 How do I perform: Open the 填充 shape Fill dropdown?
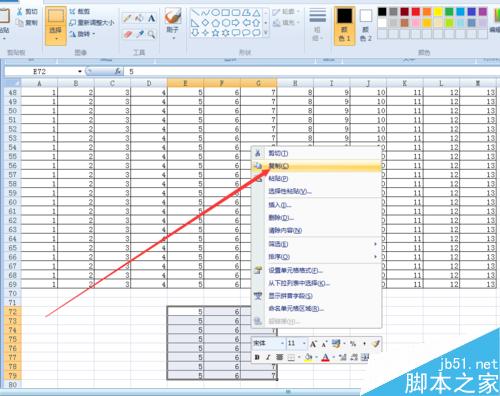tap(286, 23)
